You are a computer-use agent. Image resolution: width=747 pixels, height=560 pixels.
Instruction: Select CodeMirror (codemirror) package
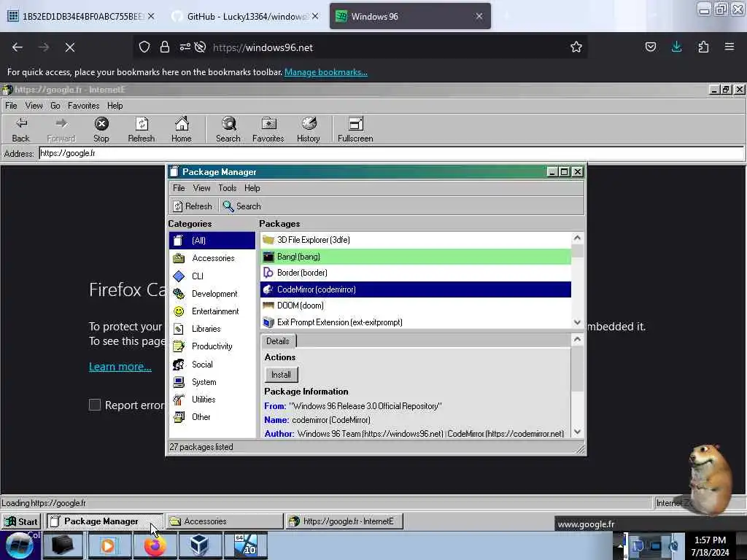click(x=415, y=289)
